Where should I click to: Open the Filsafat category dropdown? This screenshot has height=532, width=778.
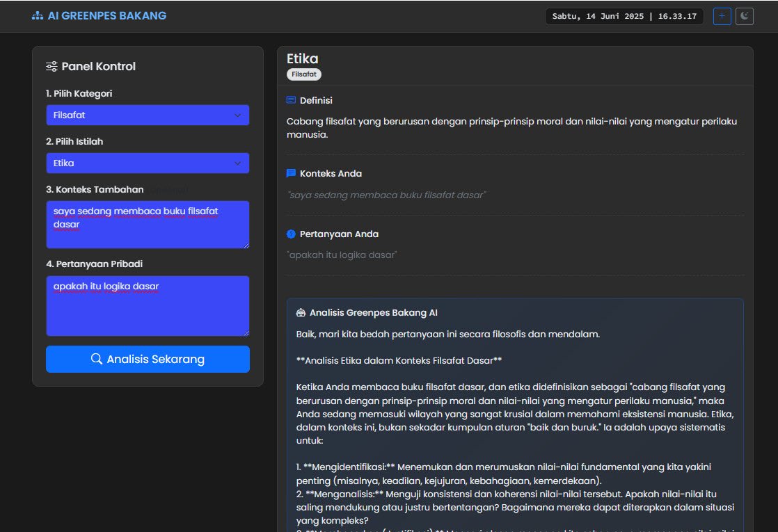pyautogui.click(x=148, y=115)
